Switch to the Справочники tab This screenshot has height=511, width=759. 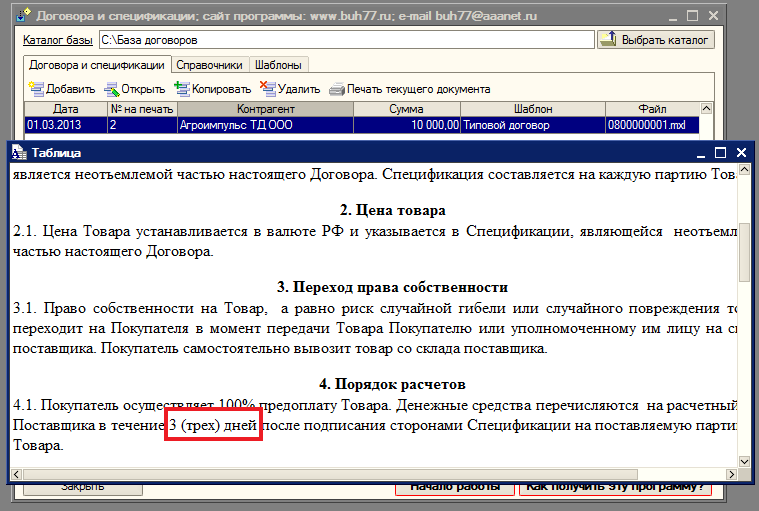[x=208, y=64]
